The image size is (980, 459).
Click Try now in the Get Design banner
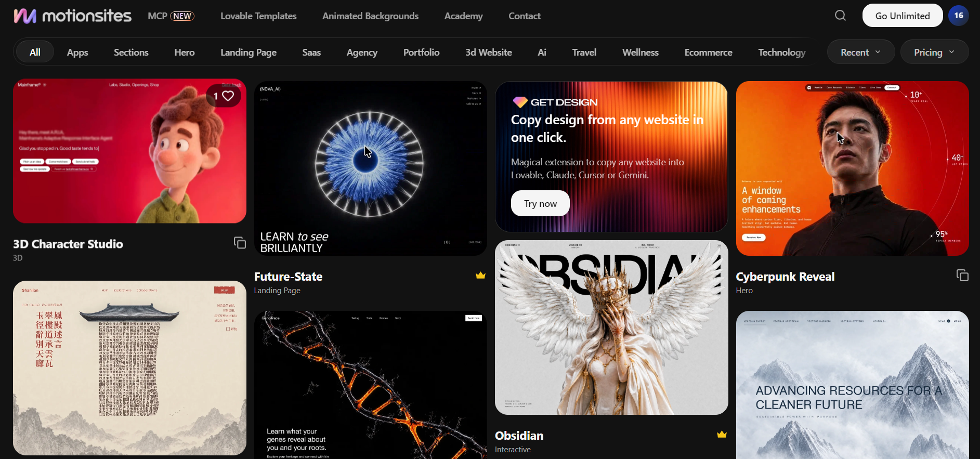click(x=540, y=203)
